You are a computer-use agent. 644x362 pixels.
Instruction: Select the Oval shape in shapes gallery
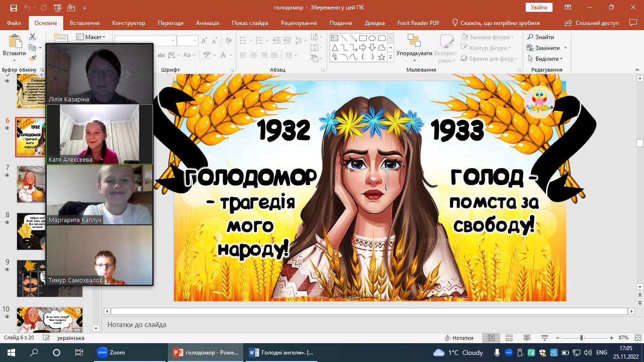(372, 38)
